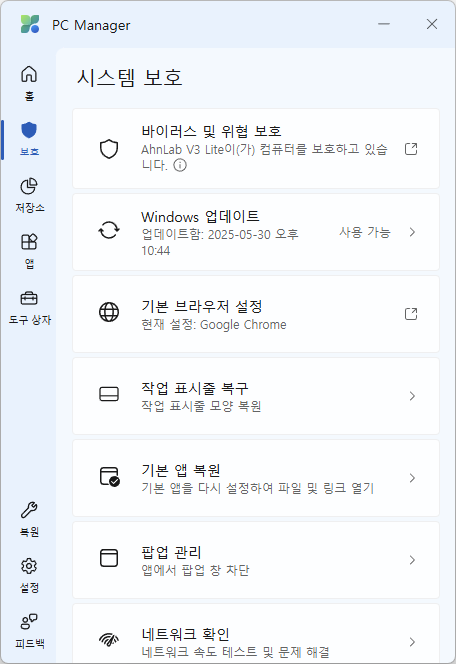Expand 팝업 관리 chevron arrow
This screenshot has width=456, height=664.
(x=412, y=560)
